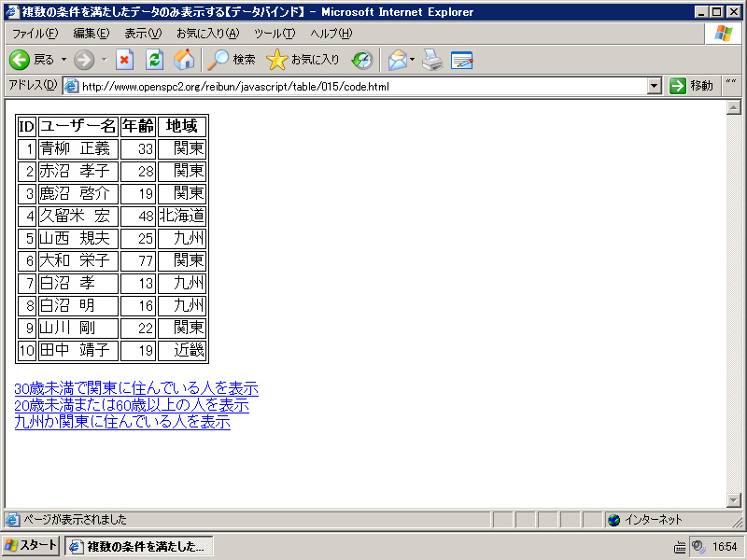This screenshot has width=747, height=560.
Task: Click the address bar URL field
Action: [x=362, y=86]
